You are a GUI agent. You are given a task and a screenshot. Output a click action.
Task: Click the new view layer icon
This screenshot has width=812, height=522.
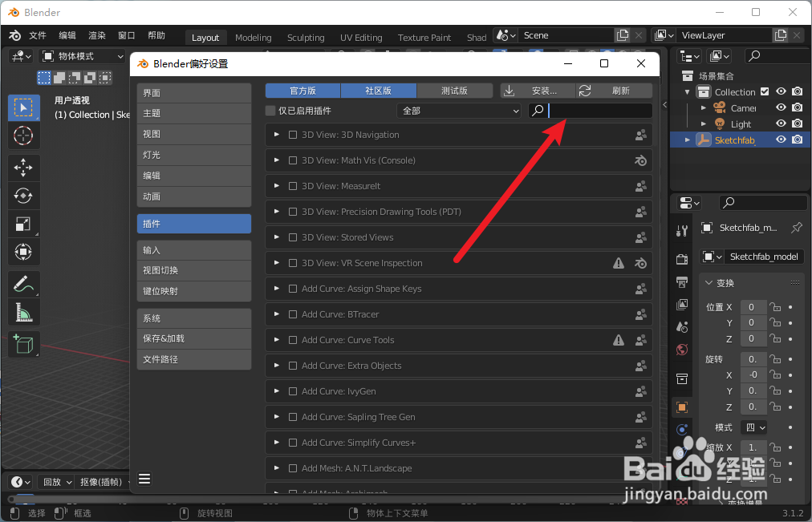[x=781, y=35]
